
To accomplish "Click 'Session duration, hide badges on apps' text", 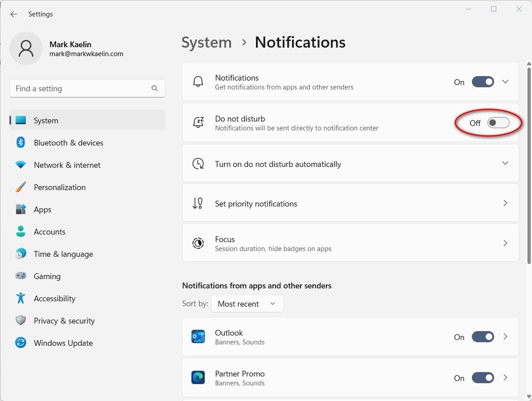I will (273, 249).
